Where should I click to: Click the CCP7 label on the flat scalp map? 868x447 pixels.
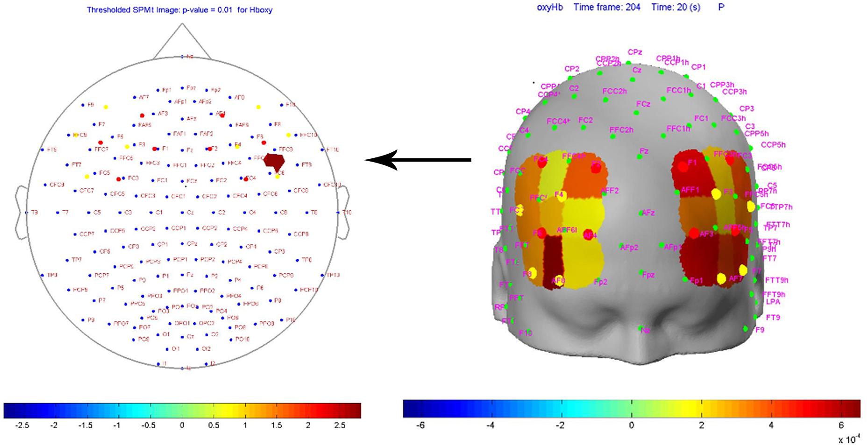coord(87,234)
